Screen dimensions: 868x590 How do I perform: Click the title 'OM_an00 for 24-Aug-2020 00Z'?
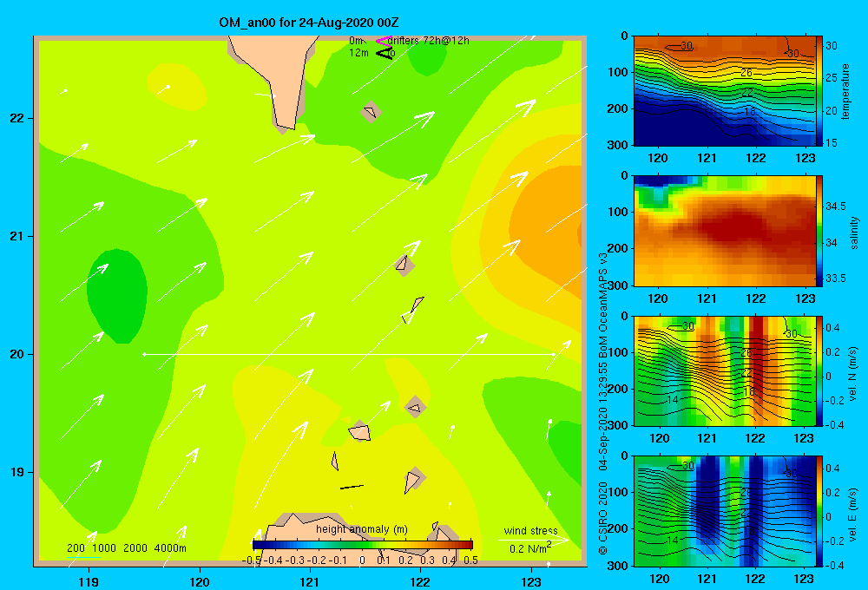click(x=309, y=23)
